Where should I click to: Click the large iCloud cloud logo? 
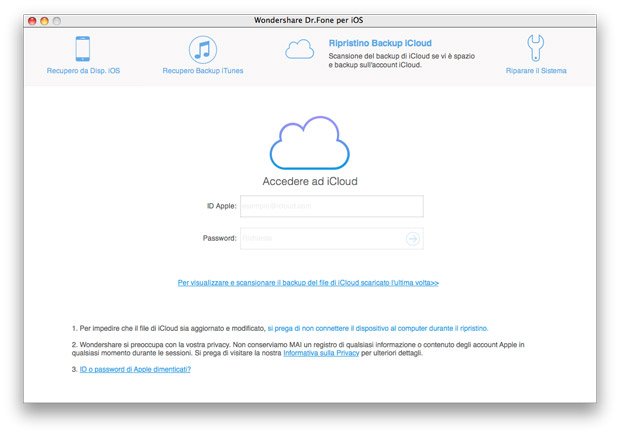click(x=310, y=143)
